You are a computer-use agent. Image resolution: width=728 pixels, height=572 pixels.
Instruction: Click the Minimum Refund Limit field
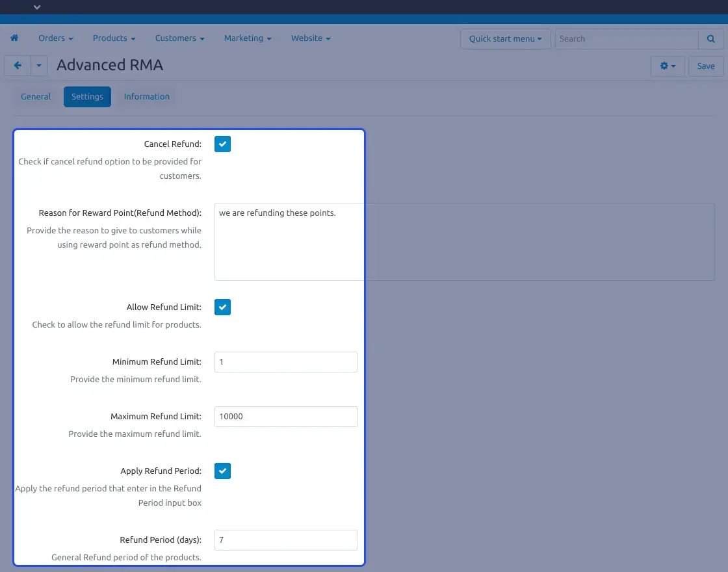[x=285, y=362]
